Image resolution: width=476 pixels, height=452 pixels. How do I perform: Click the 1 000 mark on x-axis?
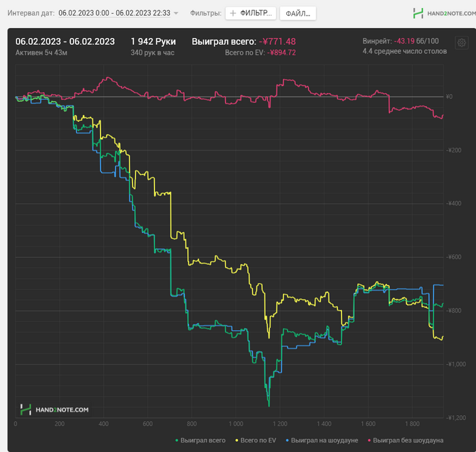236,423
